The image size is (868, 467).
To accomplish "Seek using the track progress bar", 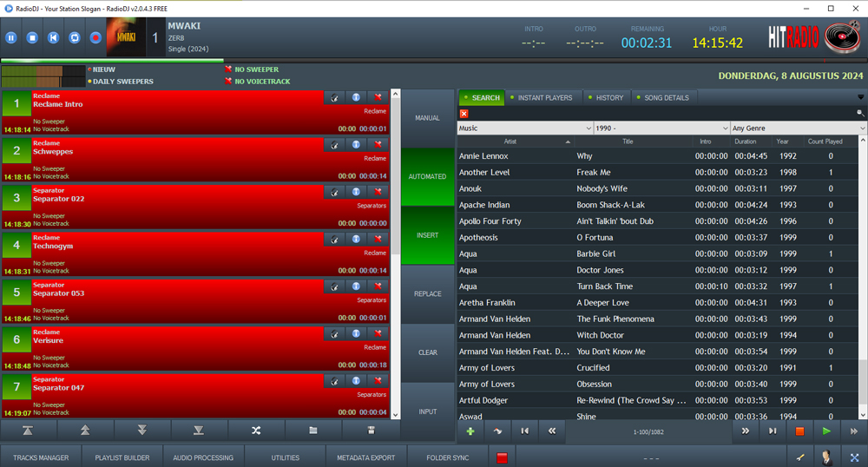I will point(434,60).
